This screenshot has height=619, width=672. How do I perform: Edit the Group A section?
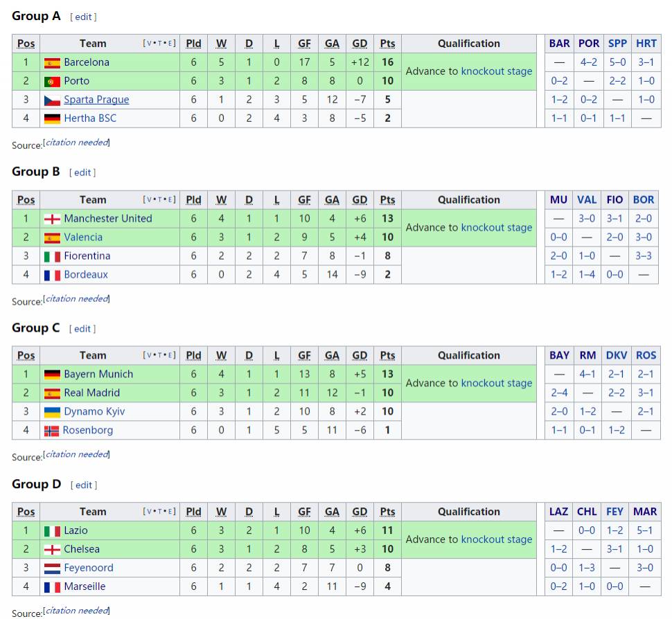(83, 17)
